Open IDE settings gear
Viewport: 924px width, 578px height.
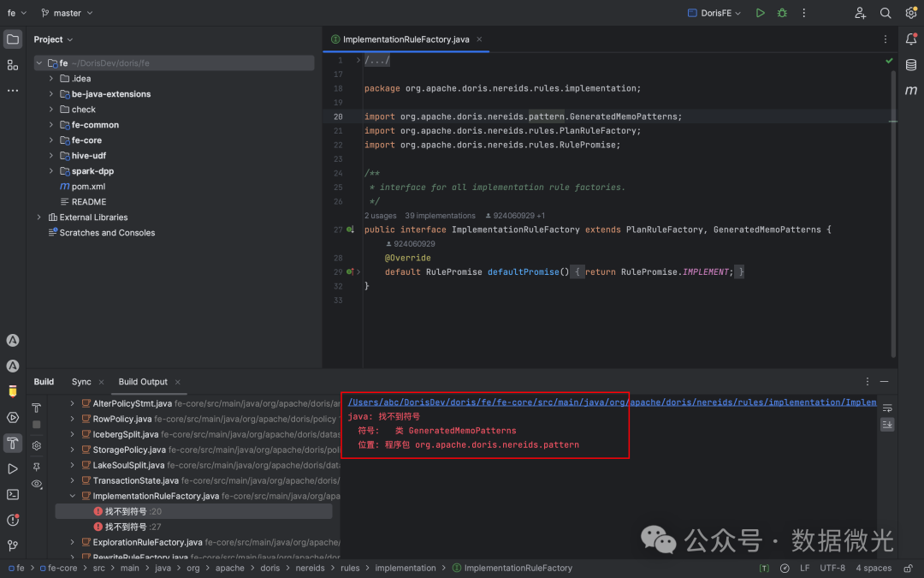coord(910,13)
